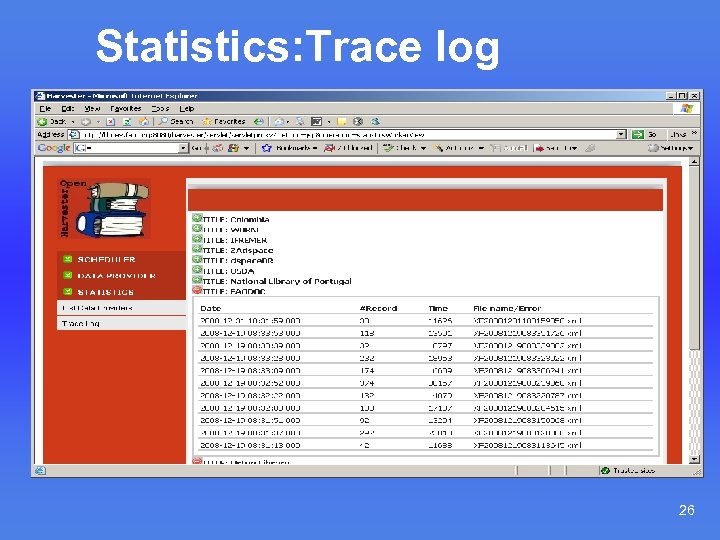Click the Open Harvester books logo
This screenshot has height=540, width=720.
pyautogui.click(x=105, y=208)
